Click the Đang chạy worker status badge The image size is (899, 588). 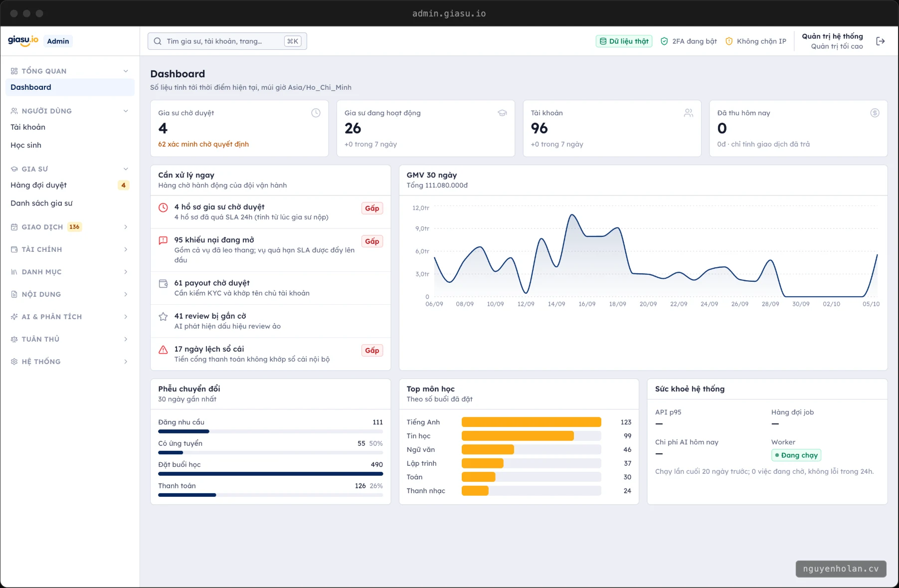point(796,455)
